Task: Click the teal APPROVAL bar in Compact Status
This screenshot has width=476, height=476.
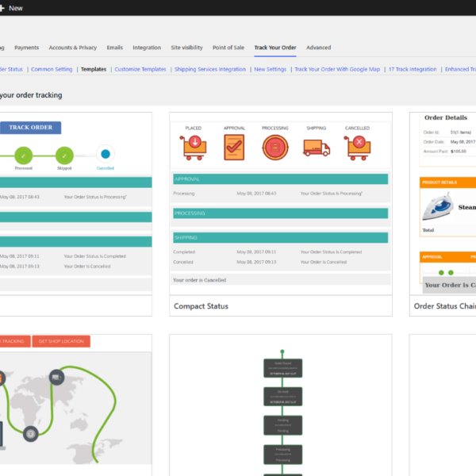Action: point(281,179)
